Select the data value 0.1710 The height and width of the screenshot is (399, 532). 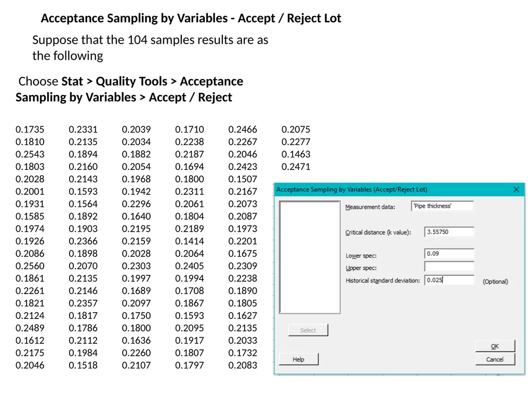190,129
